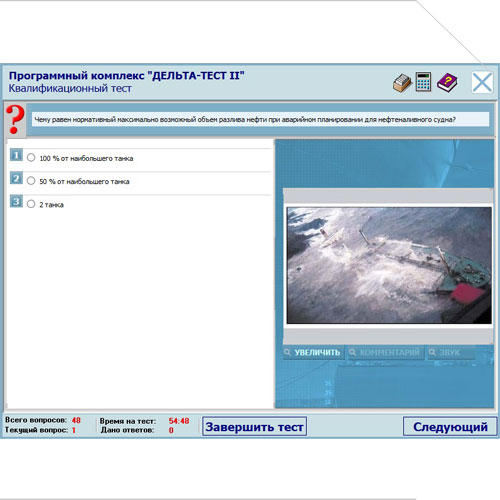The height and width of the screenshot is (500, 500).
Task: Click the answer number 2 badge
Action: pos(16,178)
